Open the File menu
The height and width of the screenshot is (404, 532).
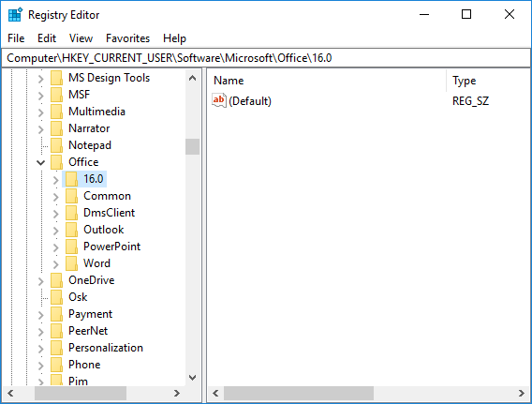coord(16,38)
